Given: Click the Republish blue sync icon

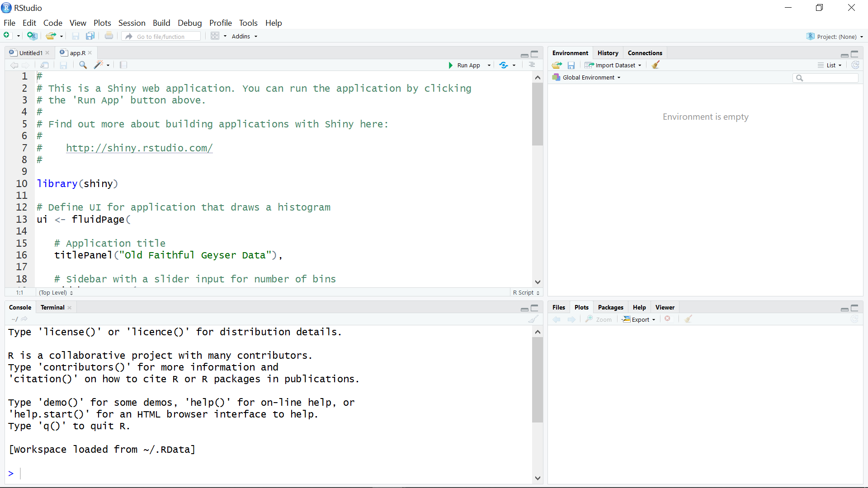Looking at the screenshot, I should click(504, 65).
